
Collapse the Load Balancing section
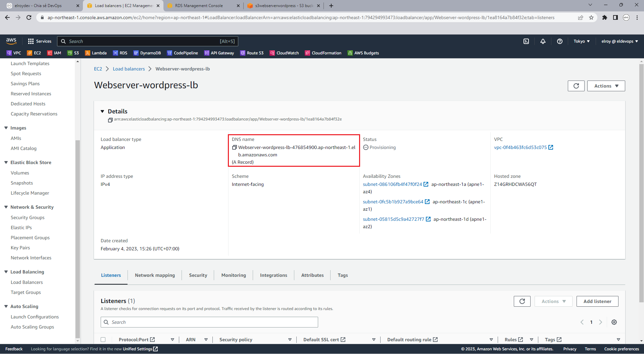pos(6,272)
